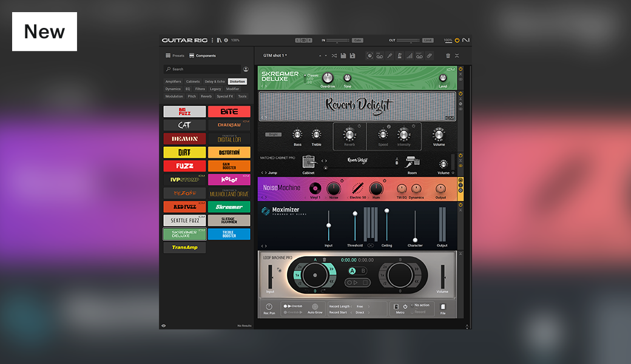Click the next preset down arrow
This screenshot has height=364, width=631.
click(326, 56)
